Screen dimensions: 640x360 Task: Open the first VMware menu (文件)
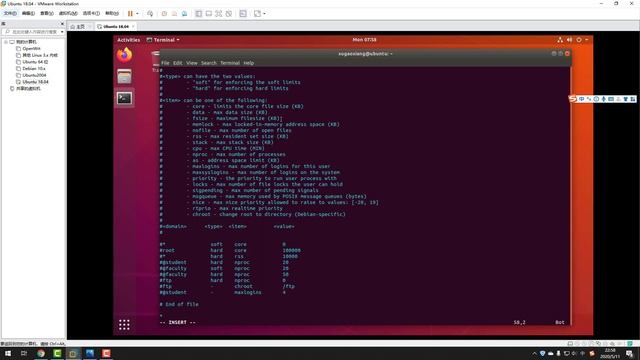pos(10,13)
